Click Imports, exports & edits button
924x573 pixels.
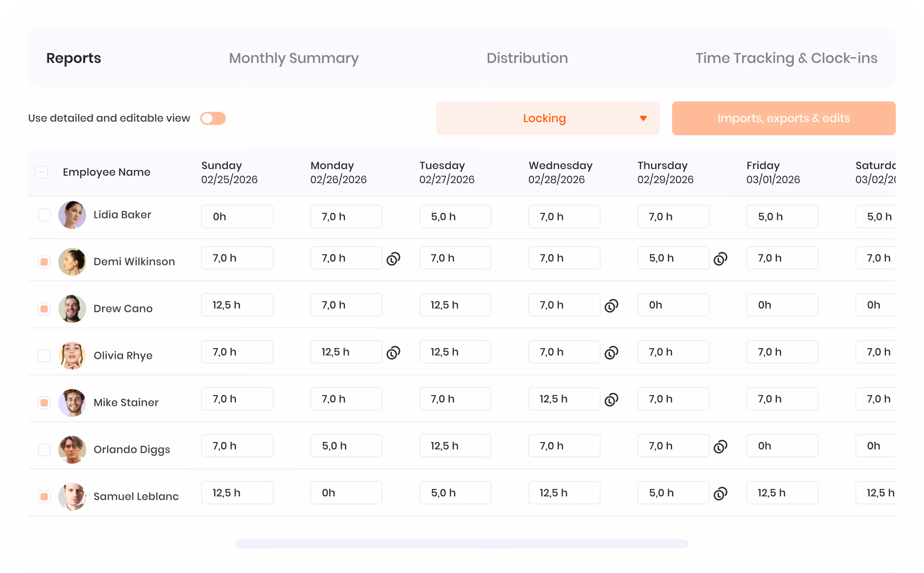(784, 118)
